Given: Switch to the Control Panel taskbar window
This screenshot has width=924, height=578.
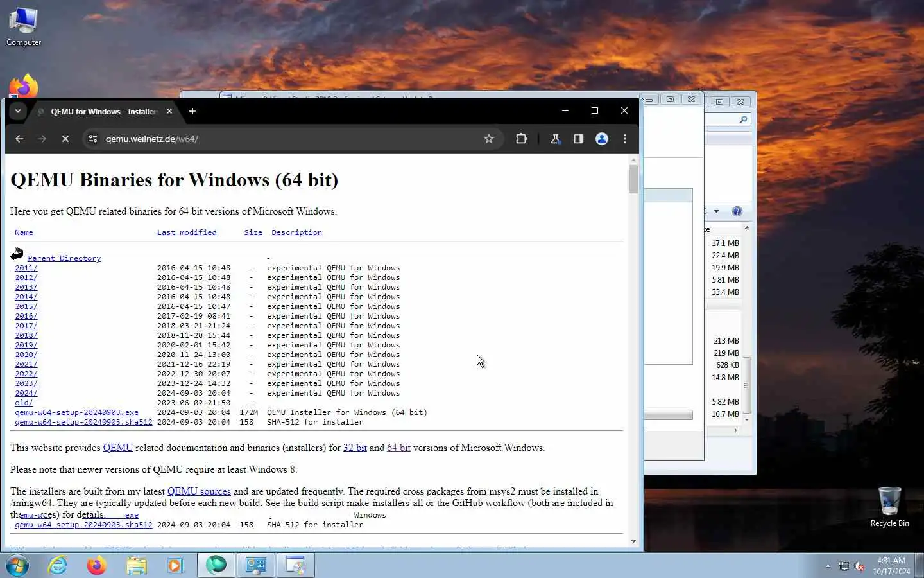Looking at the screenshot, I should pyautogui.click(x=256, y=565).
